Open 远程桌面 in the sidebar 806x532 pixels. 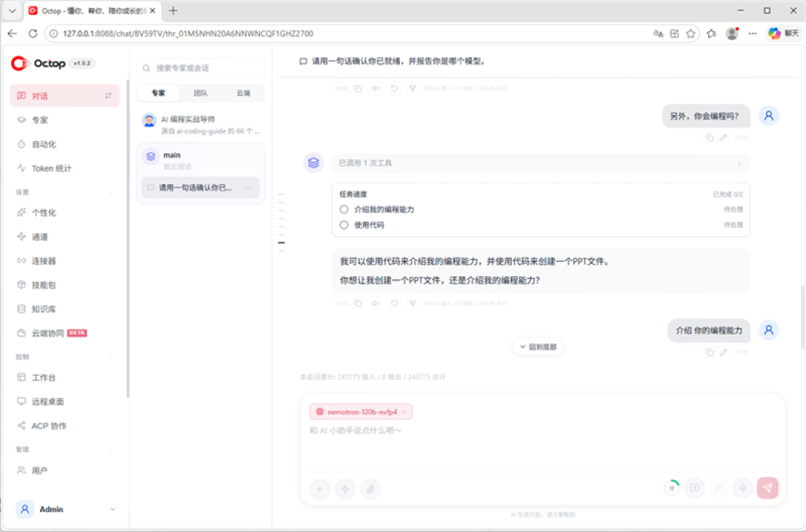coord(65,401)
